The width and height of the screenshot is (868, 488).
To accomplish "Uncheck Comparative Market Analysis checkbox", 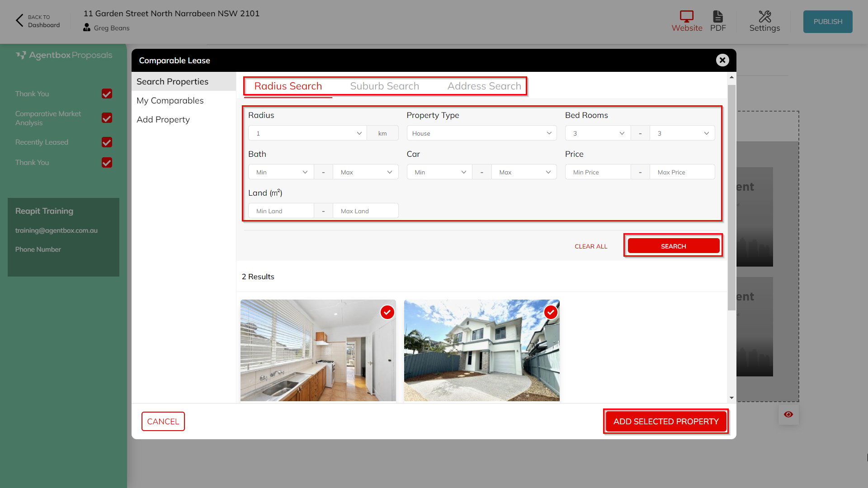I will point(107,118).
